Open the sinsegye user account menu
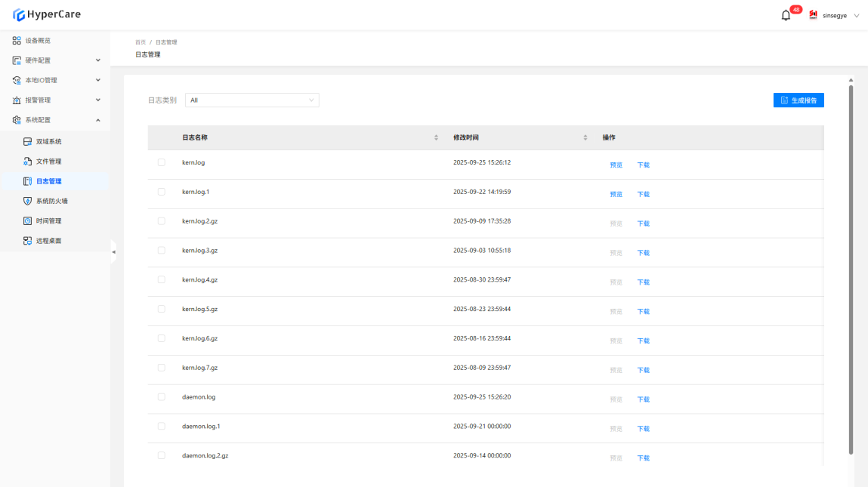Screen dimensions: 868x487 [x=834, y=15]
